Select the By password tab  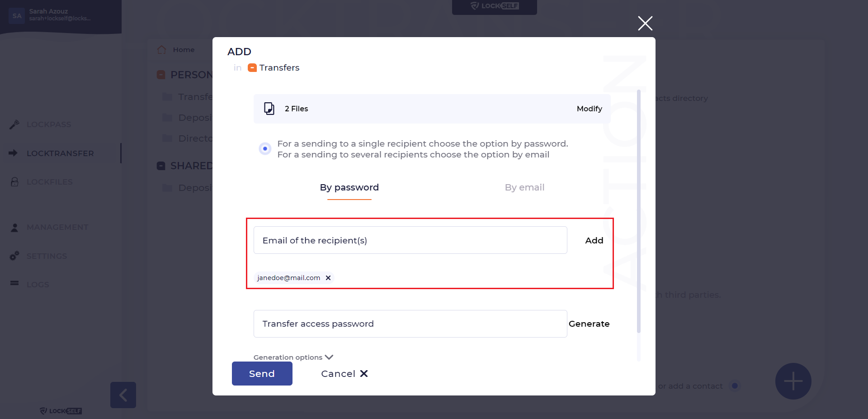pos(349,187)
